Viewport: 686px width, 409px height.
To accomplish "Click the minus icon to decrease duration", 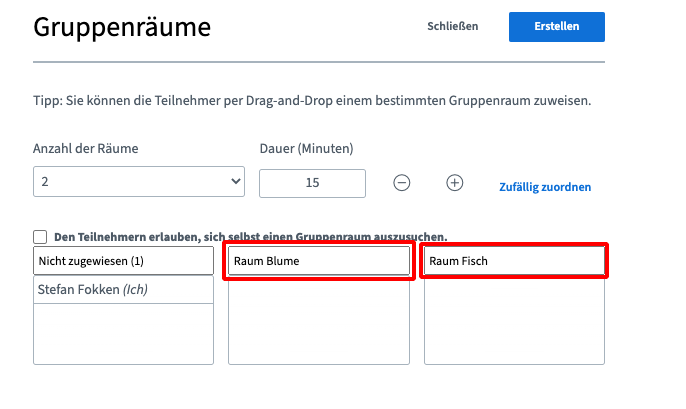I will point(402,183).
